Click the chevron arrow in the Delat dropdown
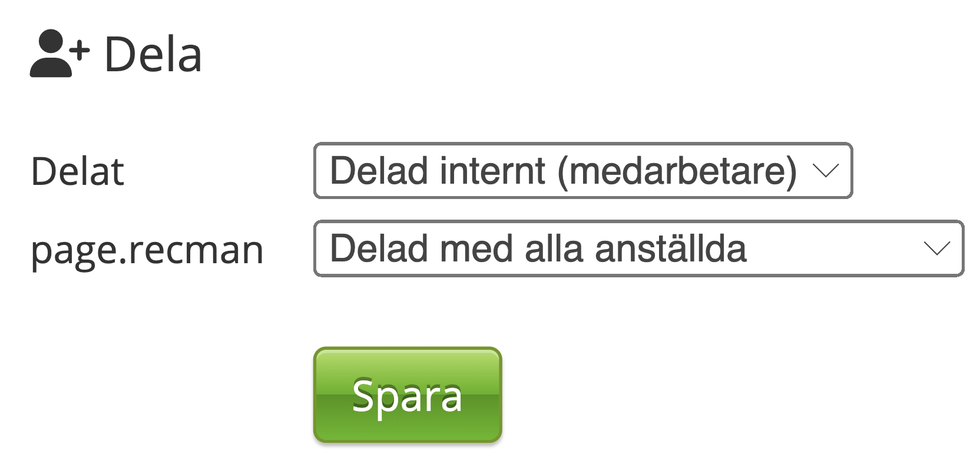 825,171
